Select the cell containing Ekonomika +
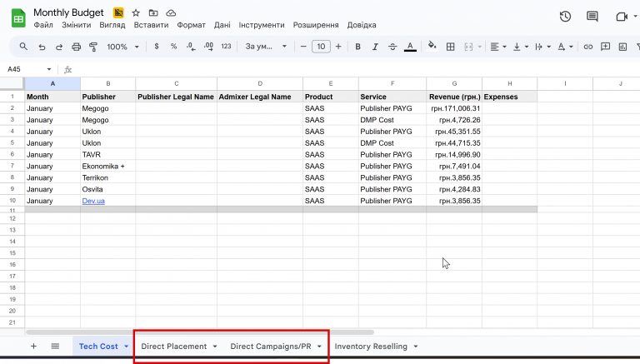This screenshot has height=364, width=640. 107,166
